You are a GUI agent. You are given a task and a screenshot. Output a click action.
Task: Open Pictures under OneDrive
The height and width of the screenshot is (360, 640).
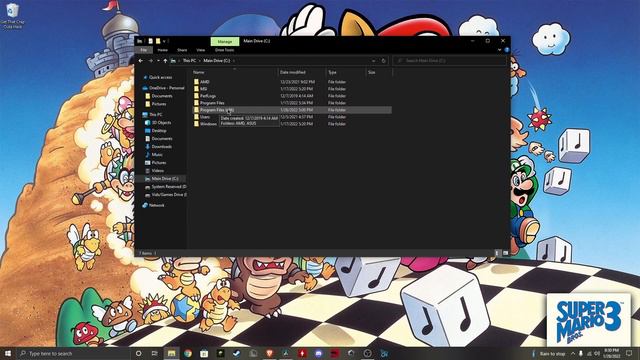159,104
